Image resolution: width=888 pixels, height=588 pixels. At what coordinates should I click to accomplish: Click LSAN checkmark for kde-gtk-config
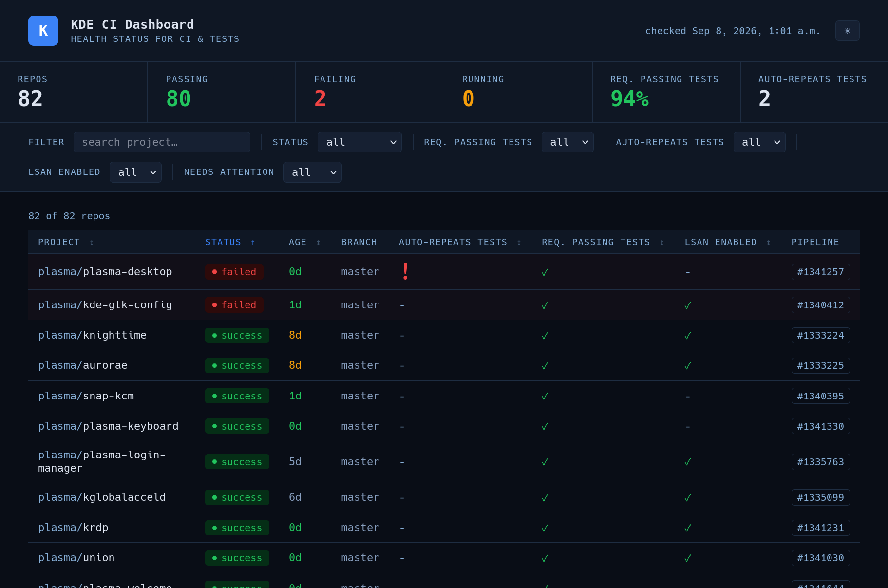688,305
